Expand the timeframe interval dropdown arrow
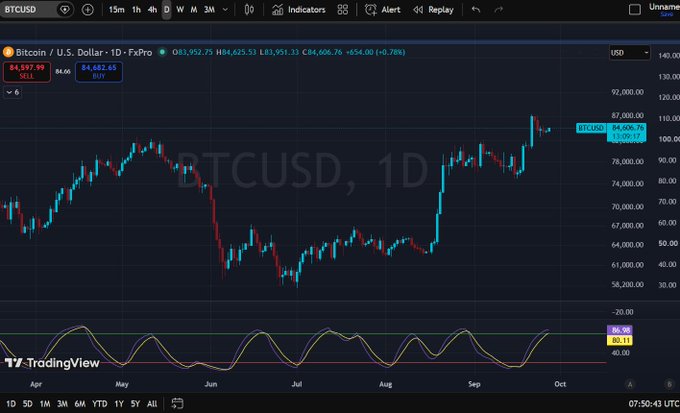The image size is (680, 413). 225,10
